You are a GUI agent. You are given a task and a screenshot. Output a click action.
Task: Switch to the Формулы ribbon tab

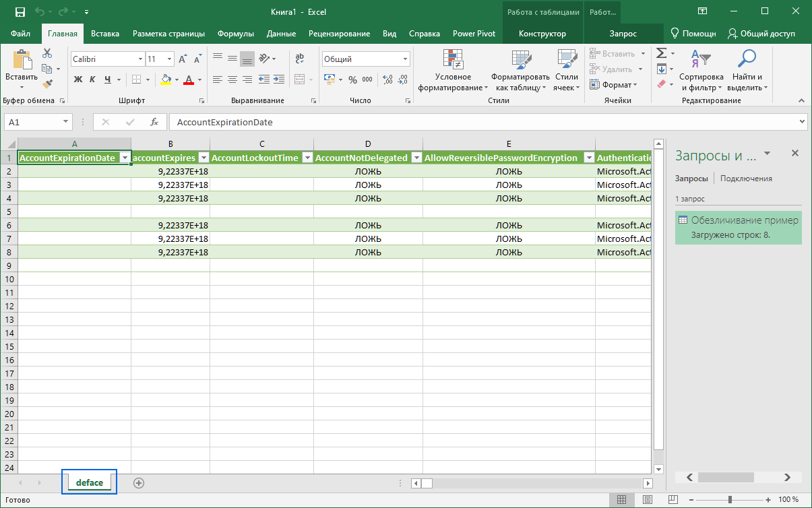click(235, 34)
